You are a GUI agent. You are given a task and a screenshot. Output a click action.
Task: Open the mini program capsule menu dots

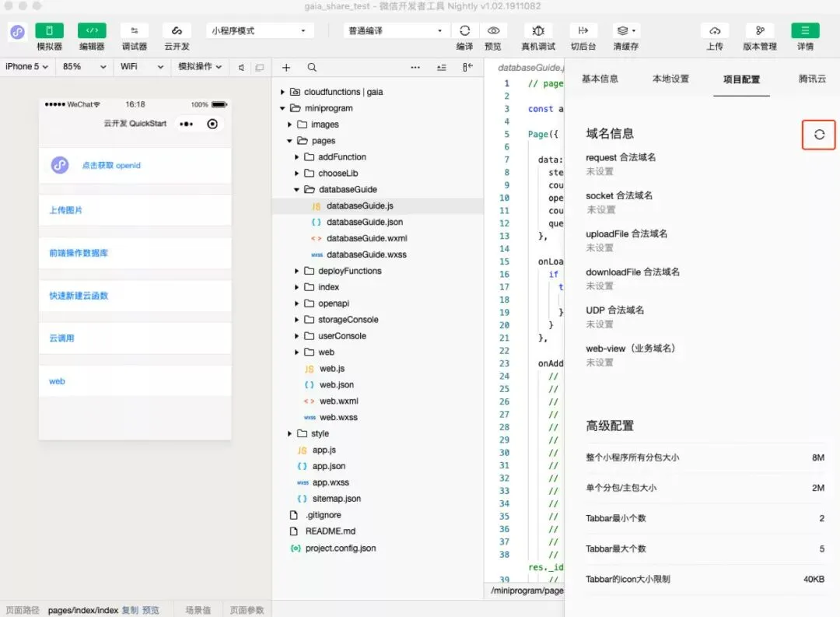tap(186, 124)
